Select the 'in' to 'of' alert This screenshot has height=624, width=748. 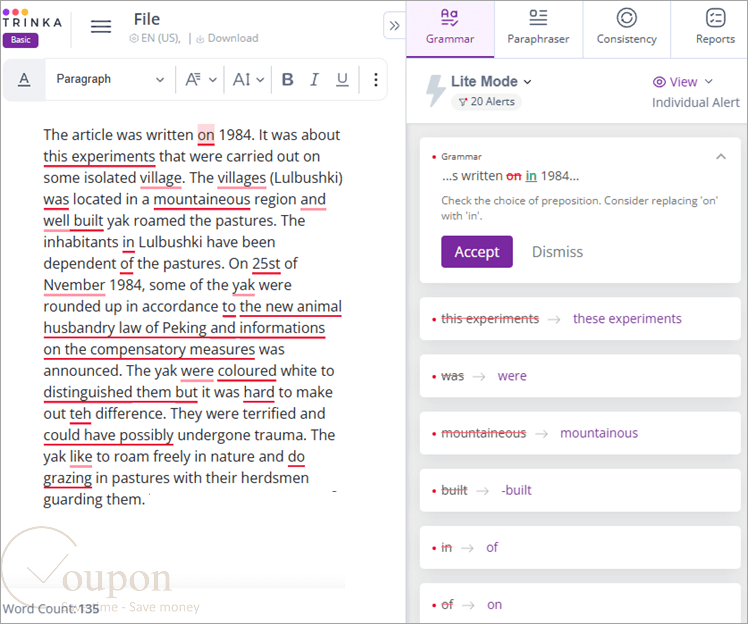tap(580, 548)
